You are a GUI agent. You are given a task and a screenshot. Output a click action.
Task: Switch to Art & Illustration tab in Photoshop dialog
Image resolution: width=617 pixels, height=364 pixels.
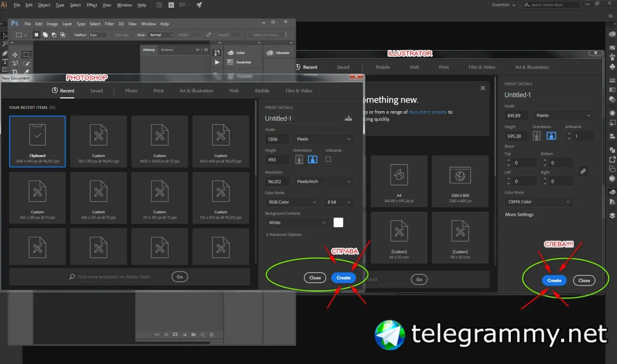point(196,91)
